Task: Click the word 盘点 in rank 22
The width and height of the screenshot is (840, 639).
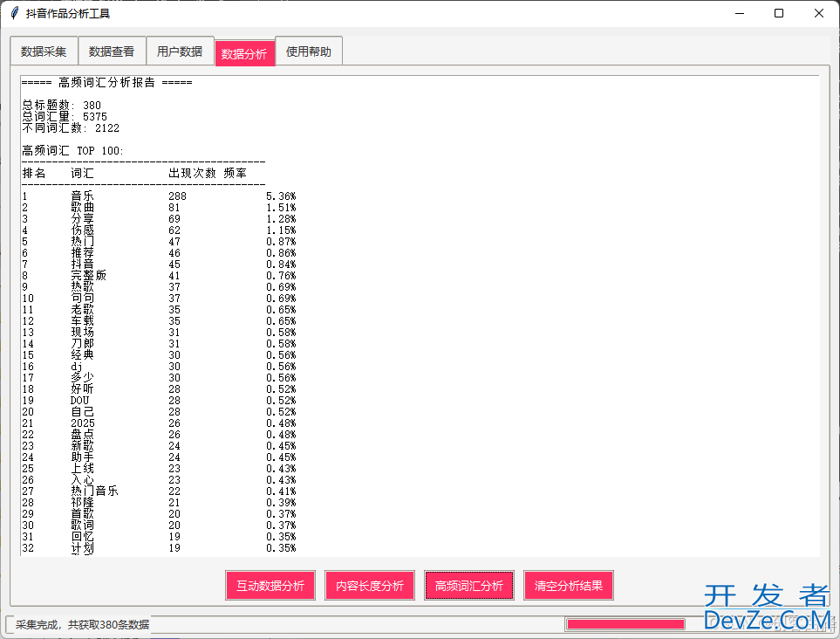Action: click(x=83, y=434)
